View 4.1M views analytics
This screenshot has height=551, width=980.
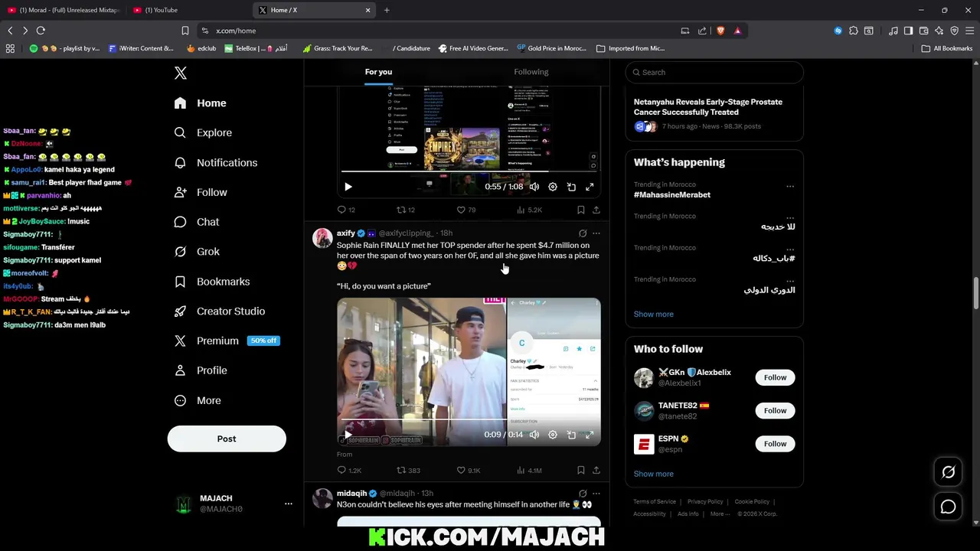pos(530,470)
